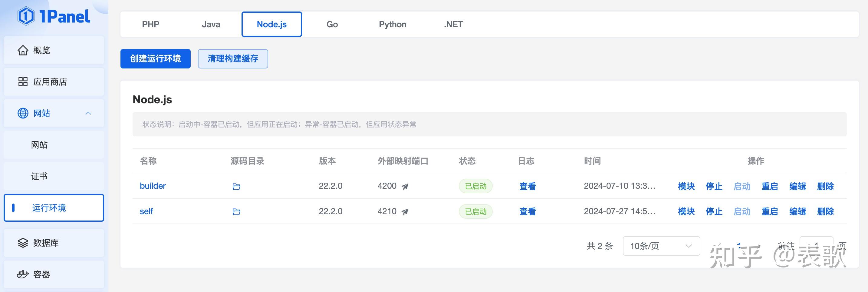Click 创建运行环境 button
Viewport: 868px width, 292px height.
coord(155,59)
